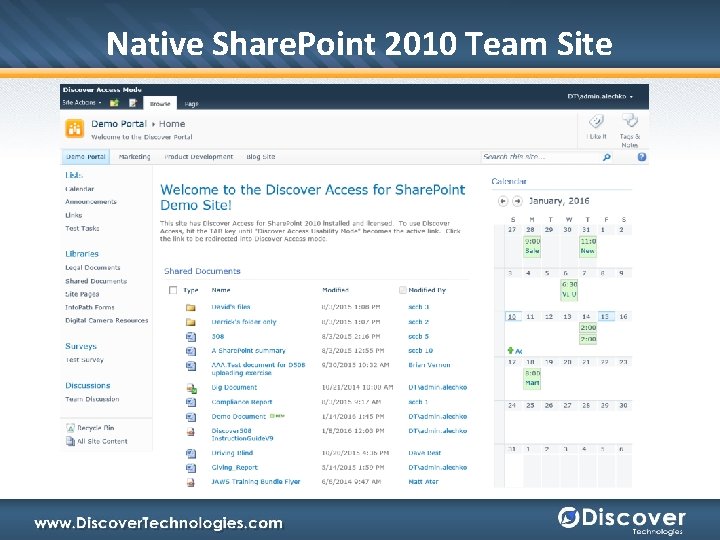Screen dimensions: 720x540
Task: Go to previous month in calendar
Action: 503,201
